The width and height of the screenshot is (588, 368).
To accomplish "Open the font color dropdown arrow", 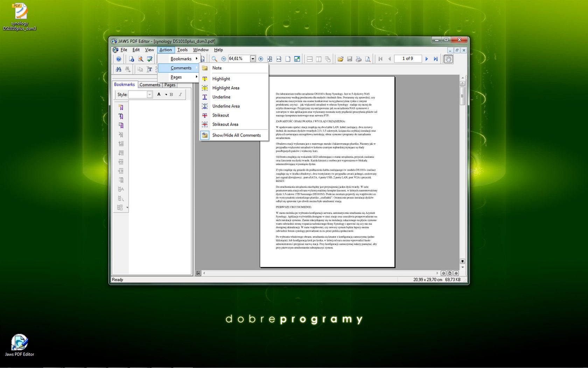I will pyautogui.click(x=166, y=95).
